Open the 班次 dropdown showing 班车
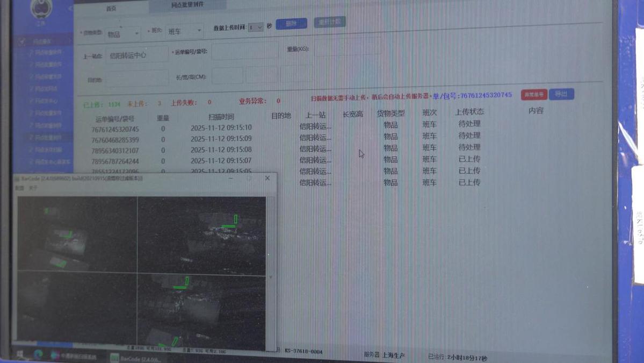The image size is (644, 363). (184, 32)
